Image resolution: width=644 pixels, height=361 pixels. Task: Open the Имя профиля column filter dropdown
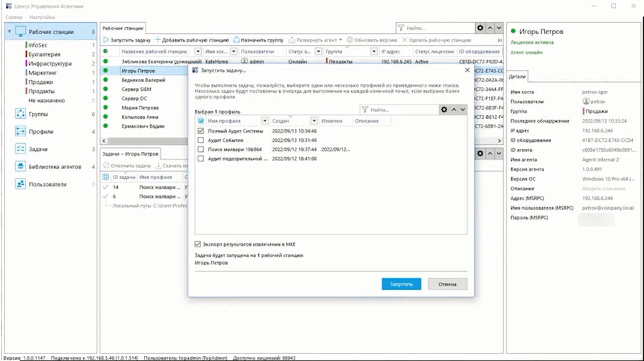[265, 121]
